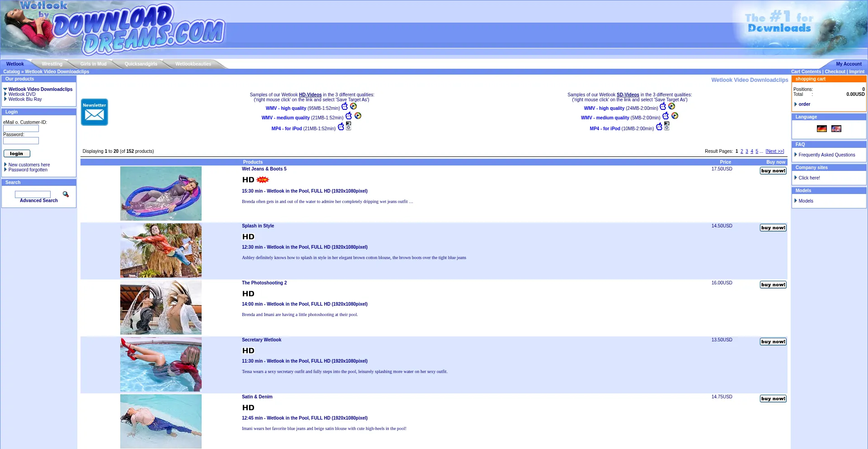Click the Next >> results link

(775, 151)
